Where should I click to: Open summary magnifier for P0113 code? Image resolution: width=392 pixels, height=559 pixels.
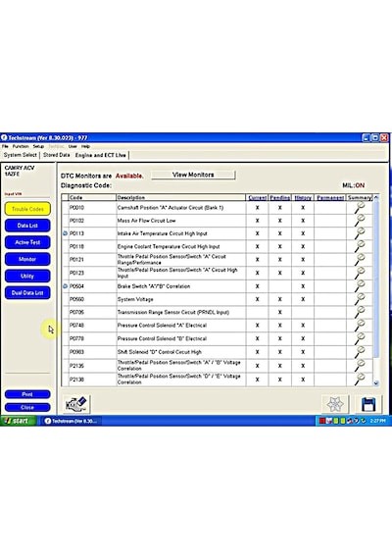coord(360,233)
